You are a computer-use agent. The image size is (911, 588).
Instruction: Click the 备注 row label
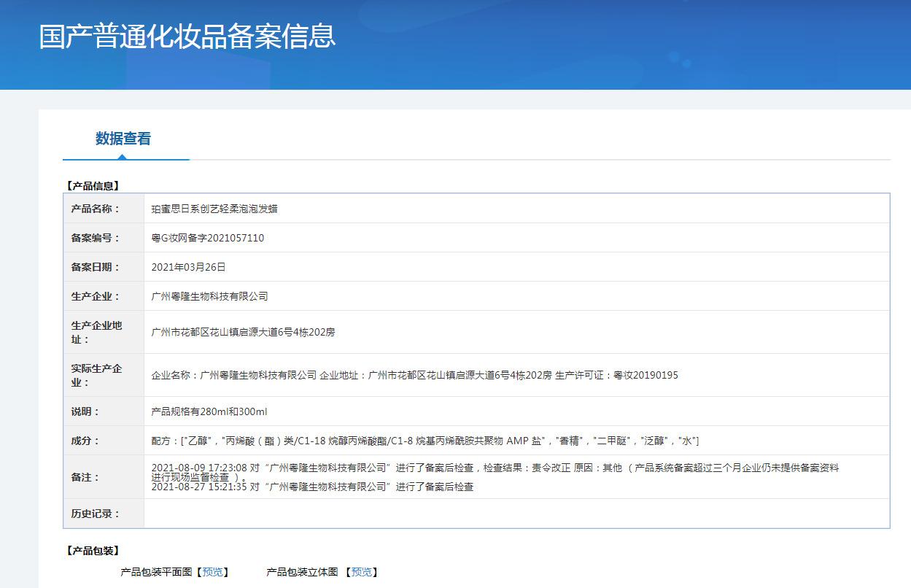[85, 477]
